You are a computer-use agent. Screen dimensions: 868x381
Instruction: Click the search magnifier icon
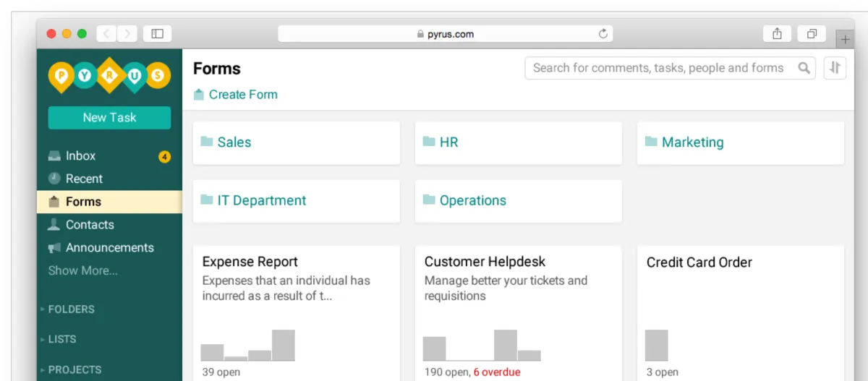point(804,68)
